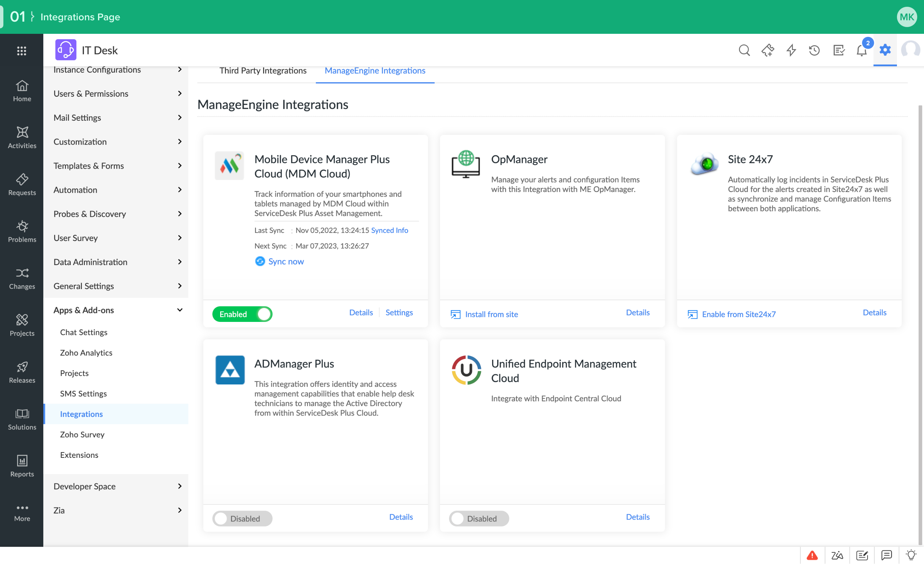Open the user profile avatar icon

910,49
